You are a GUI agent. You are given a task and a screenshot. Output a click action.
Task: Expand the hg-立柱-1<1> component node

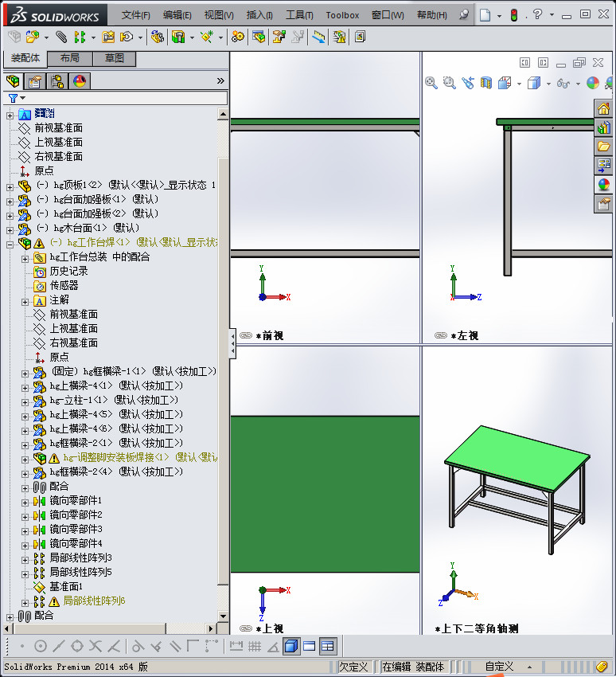tap(25, 402)
